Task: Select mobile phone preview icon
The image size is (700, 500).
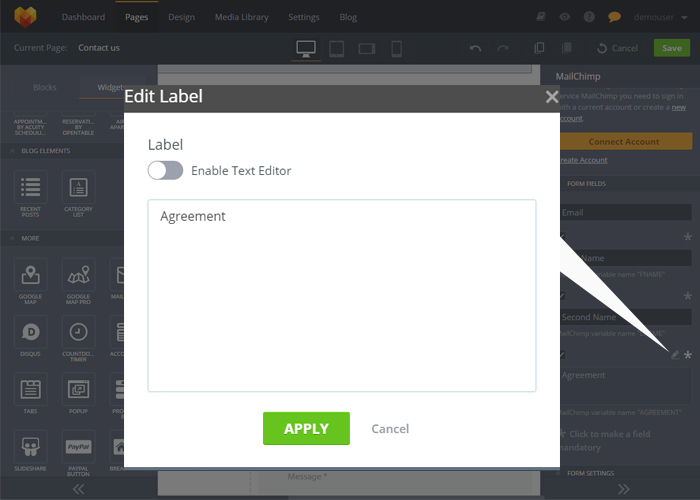Action: point(396,49)
